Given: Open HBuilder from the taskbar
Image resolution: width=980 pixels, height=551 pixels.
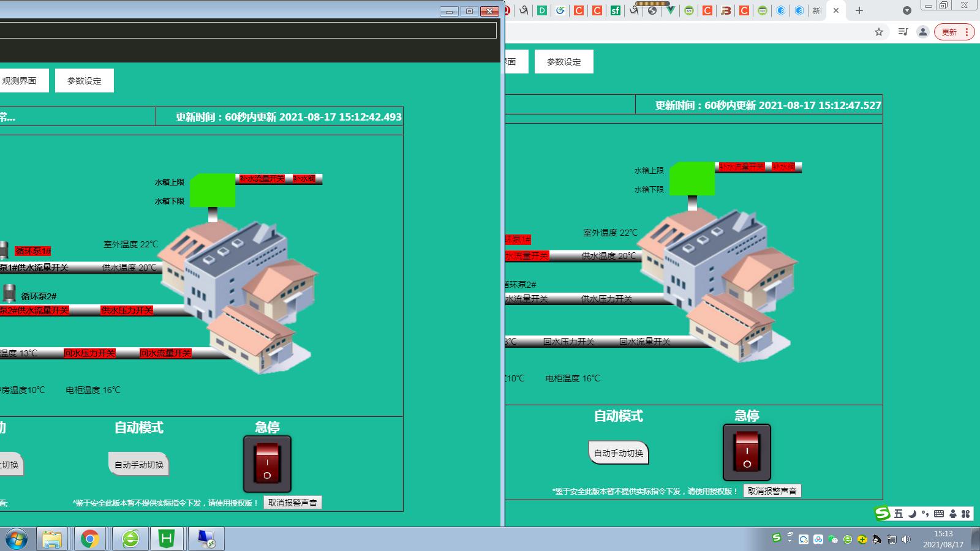Looking at the screenshot, I should point(167,539).
